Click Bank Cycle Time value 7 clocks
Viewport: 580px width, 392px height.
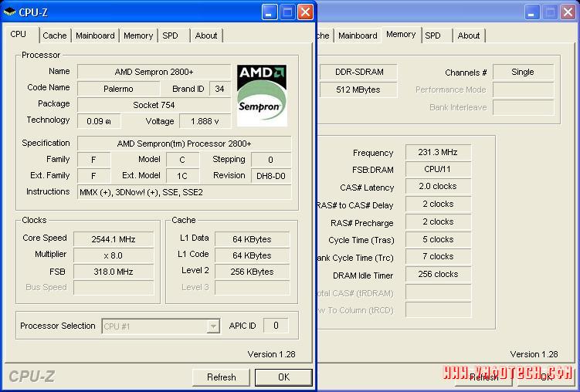tap(439, 256)
